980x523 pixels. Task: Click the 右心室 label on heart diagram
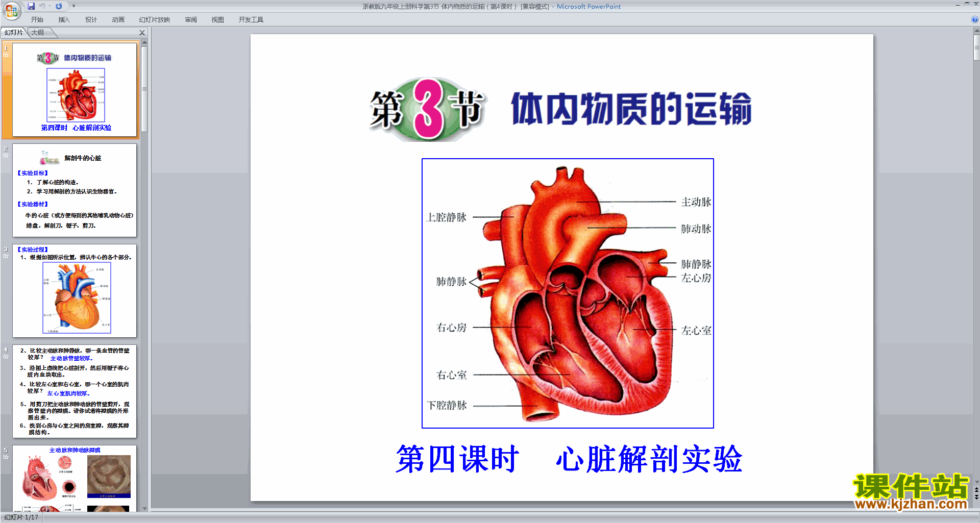(452, 375)
